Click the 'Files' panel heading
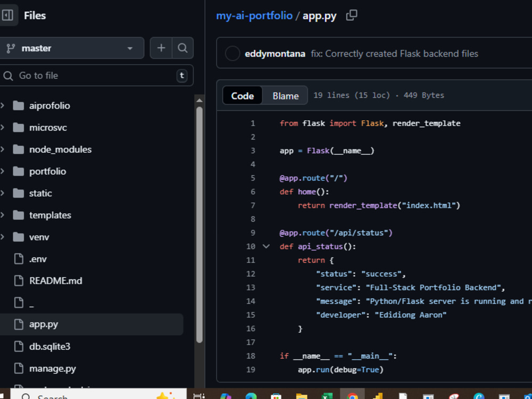 click(35, 15)
